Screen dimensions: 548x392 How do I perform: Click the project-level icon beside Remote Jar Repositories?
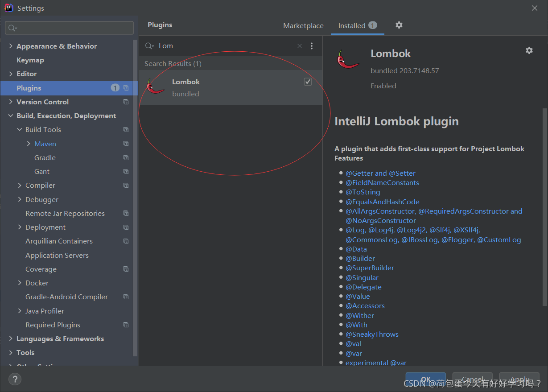coord(126,213)
